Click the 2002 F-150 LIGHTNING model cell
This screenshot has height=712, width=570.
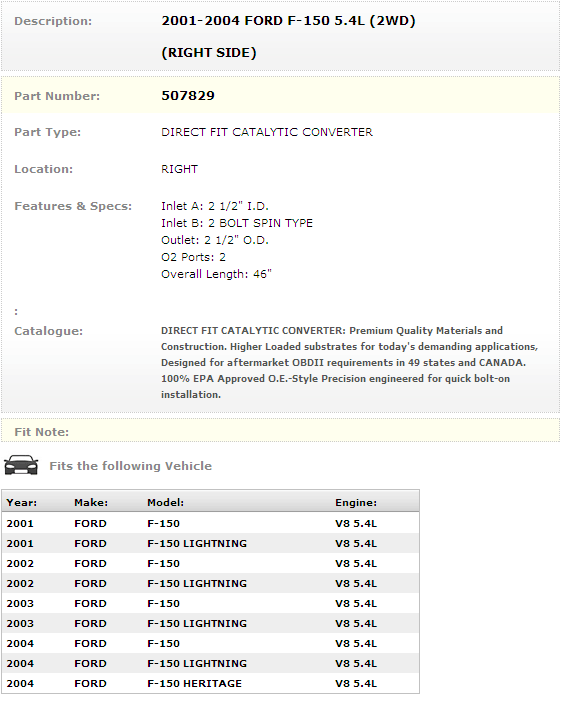click(x=197, y=583)
